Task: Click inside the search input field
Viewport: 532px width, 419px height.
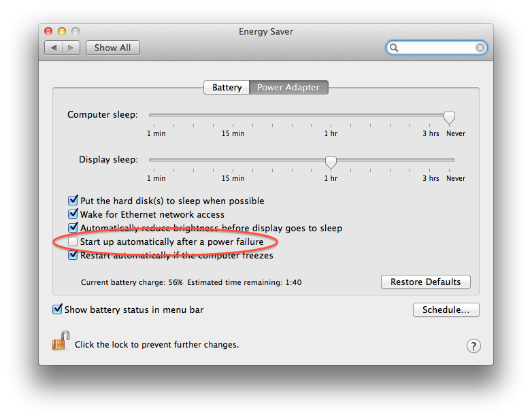Action: [437, 48]
